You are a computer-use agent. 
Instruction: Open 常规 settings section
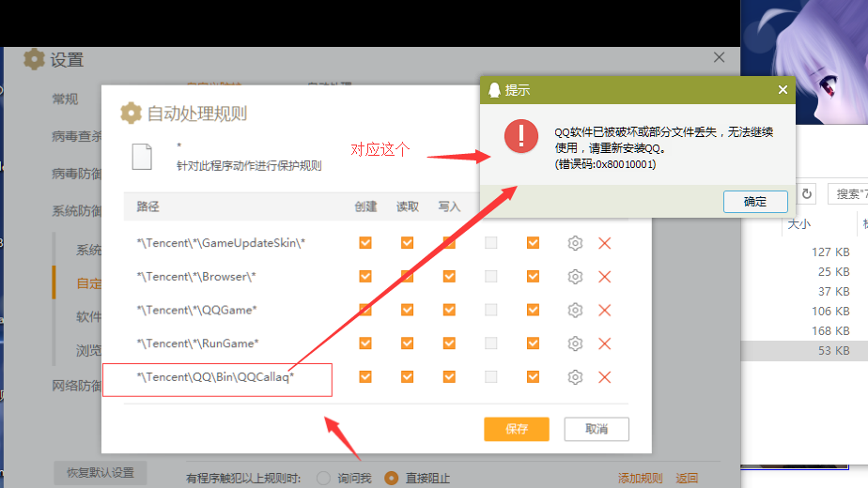65,99
